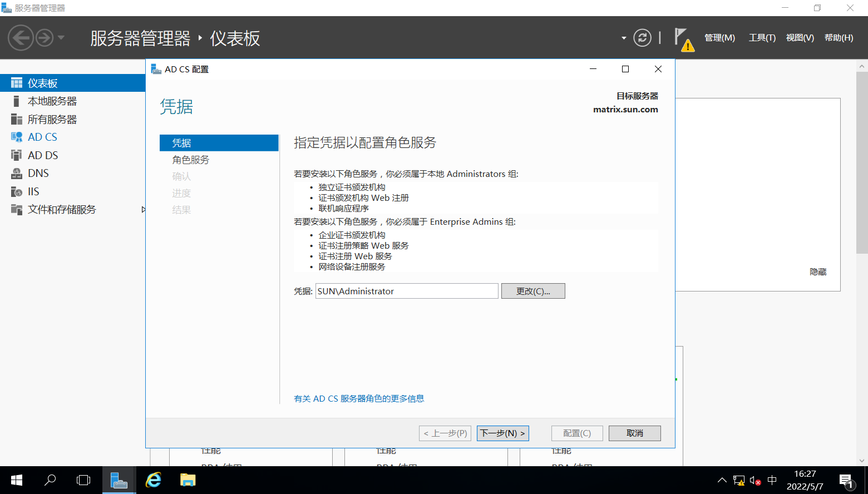
Task: Click the IIS role icon
Action: coord(17,191)
